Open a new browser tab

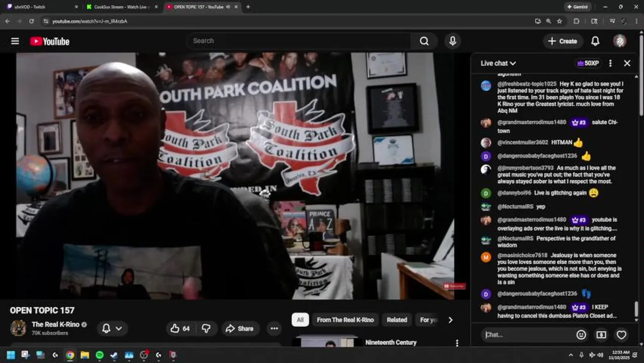point(248,7)
